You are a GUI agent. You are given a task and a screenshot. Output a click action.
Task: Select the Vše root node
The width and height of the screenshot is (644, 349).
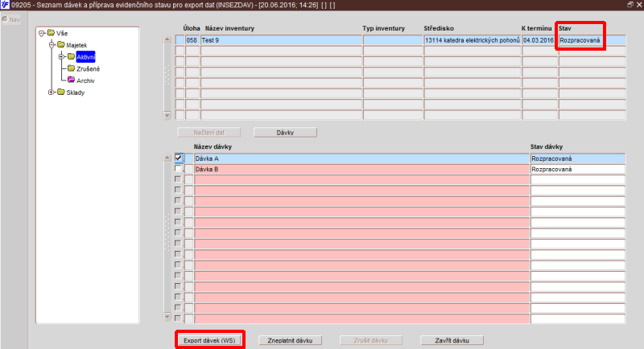(62, 33)
